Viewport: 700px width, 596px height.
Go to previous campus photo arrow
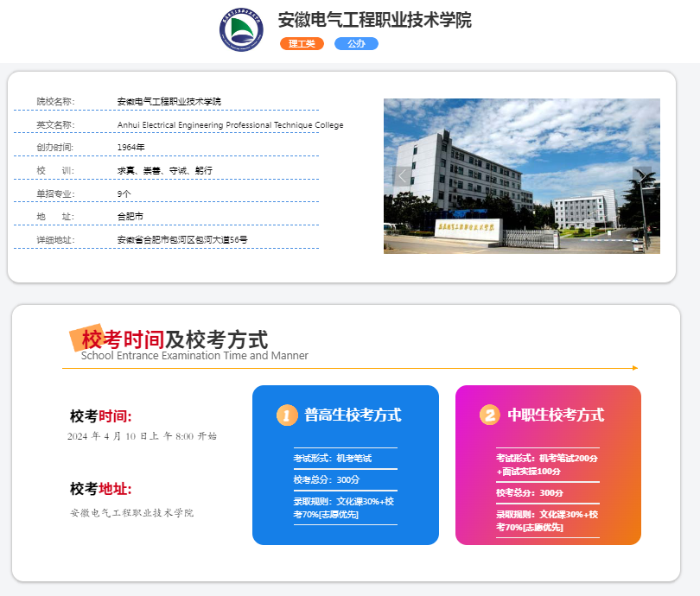click(402, 176)
